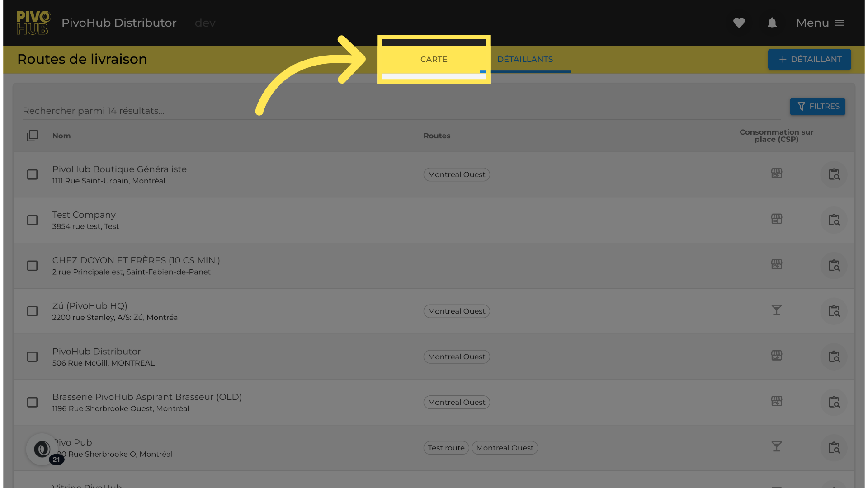Click store icon for PivoHub Boutique Généraliste
This screenshot has height=488, width=868.
coord(776,174)
